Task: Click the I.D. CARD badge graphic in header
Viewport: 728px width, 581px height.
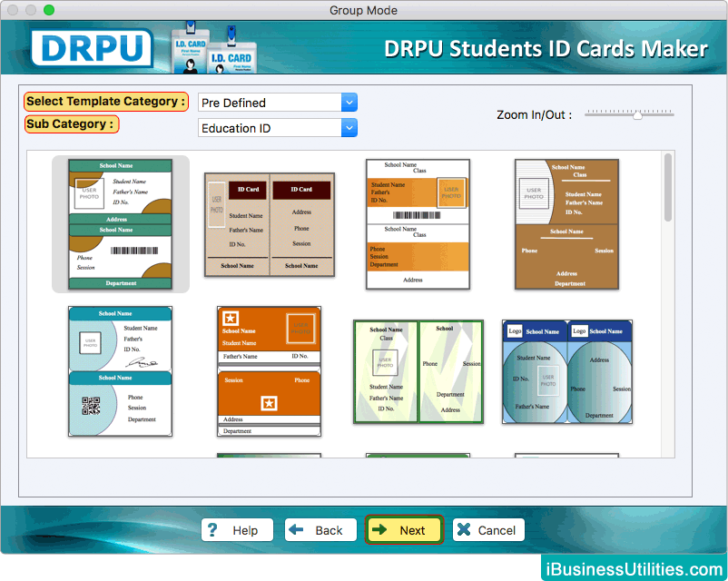Action: point(213,48)
